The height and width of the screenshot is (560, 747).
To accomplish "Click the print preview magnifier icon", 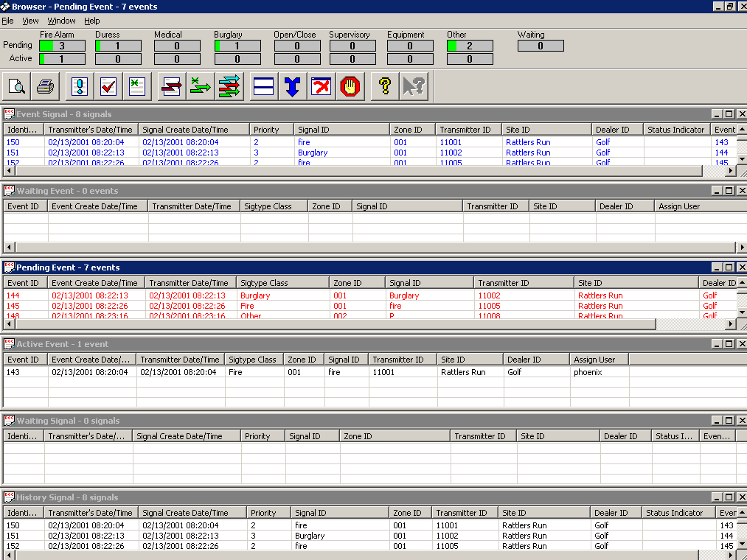I will pos(16,87).
